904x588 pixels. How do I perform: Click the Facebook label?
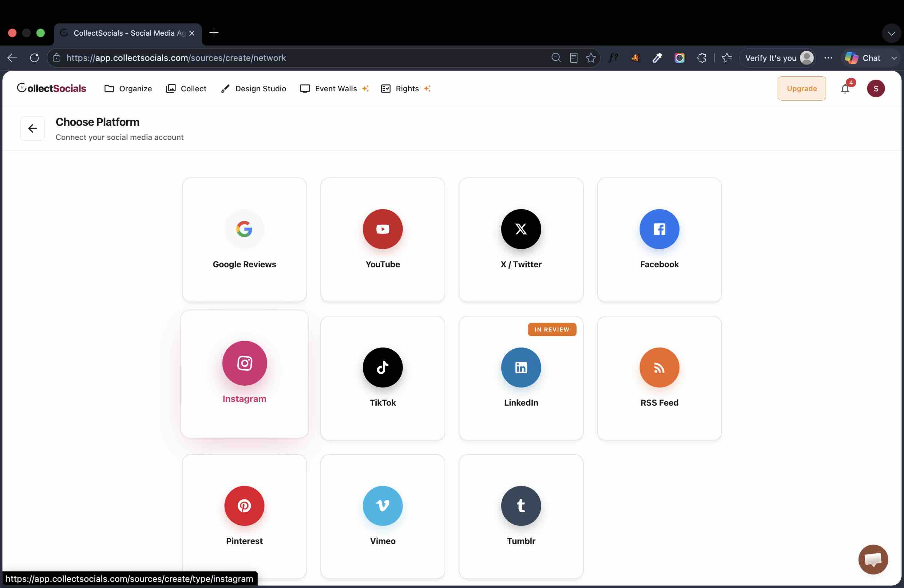coord(659,264)
